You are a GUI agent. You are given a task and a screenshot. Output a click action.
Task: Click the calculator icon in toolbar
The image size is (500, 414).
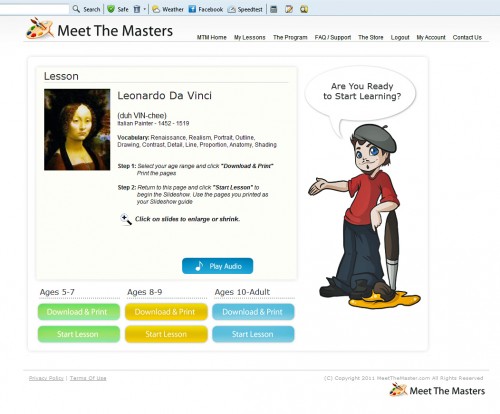point(274,9)
